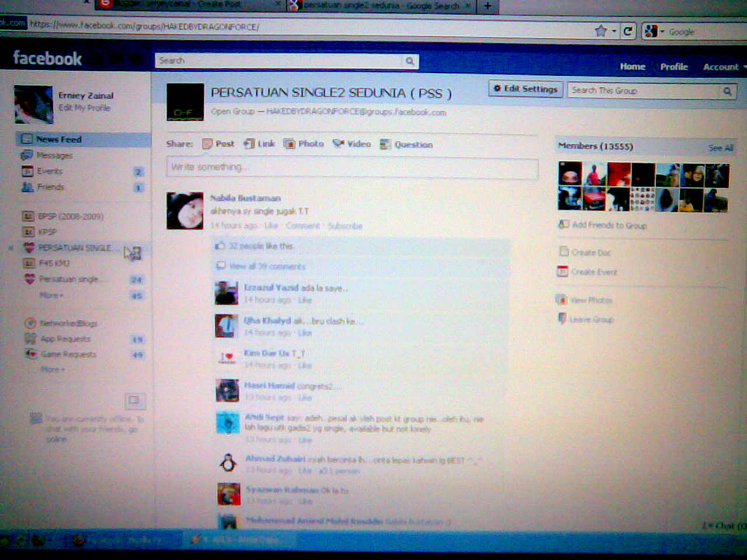This screenshot has height=560, width=747.
Task: Click the chat options icon in sidebar
Action: coord(135,400)
